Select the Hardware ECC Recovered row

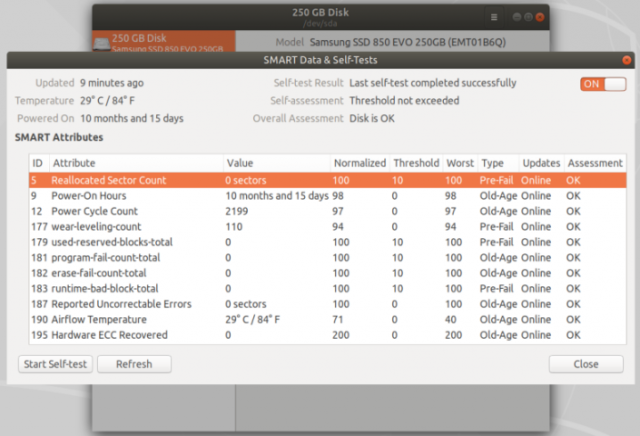110,335
